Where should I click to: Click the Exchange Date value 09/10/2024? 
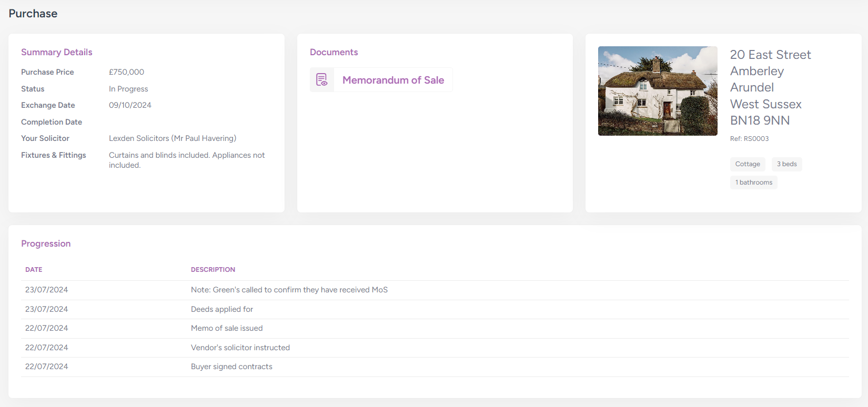[130, 105]
